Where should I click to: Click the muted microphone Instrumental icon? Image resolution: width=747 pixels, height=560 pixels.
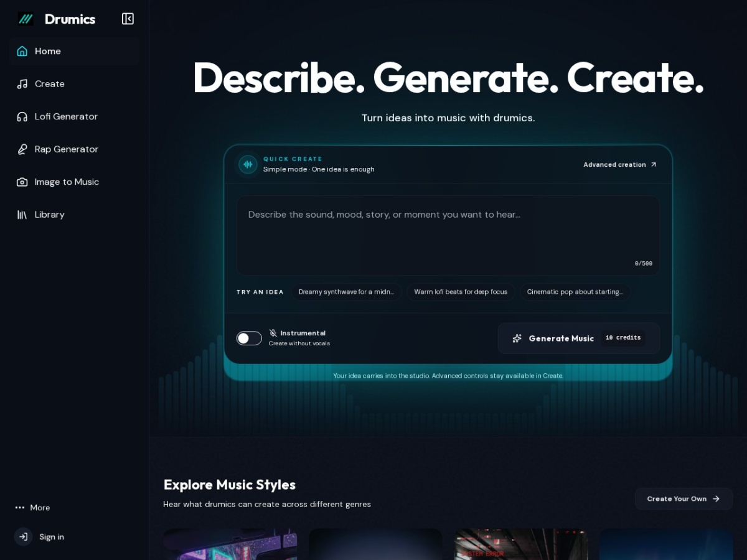pos(273,333)
